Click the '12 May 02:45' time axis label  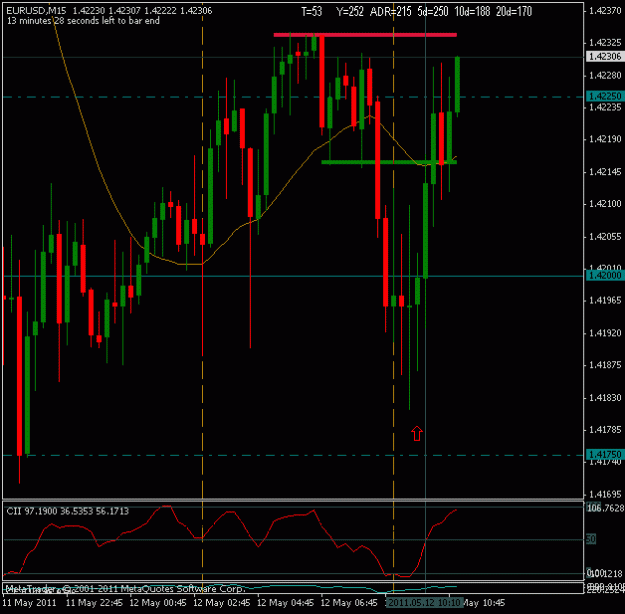[x=222, y=602]
